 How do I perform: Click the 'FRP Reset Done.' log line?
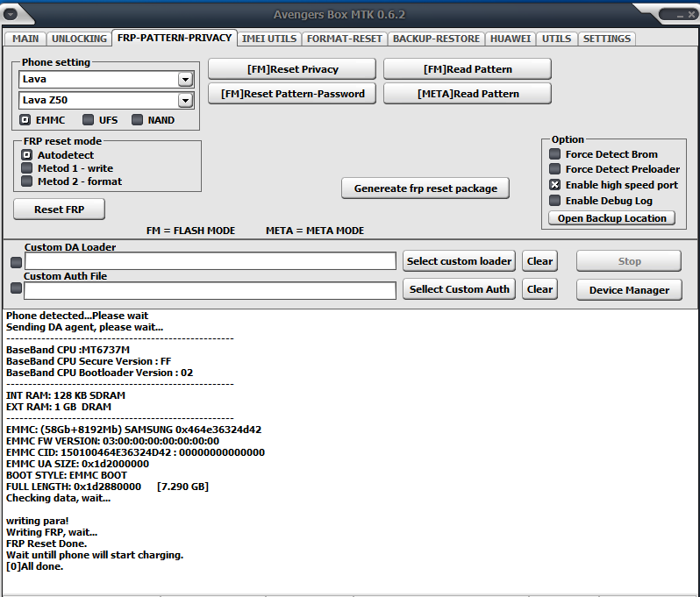click(46, 544)
